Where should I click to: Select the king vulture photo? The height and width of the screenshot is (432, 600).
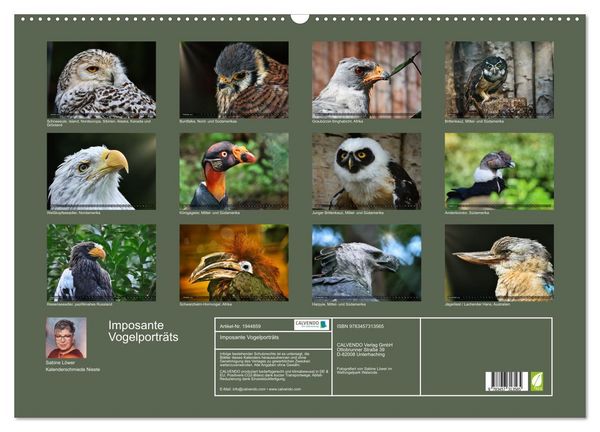point(234,171)
